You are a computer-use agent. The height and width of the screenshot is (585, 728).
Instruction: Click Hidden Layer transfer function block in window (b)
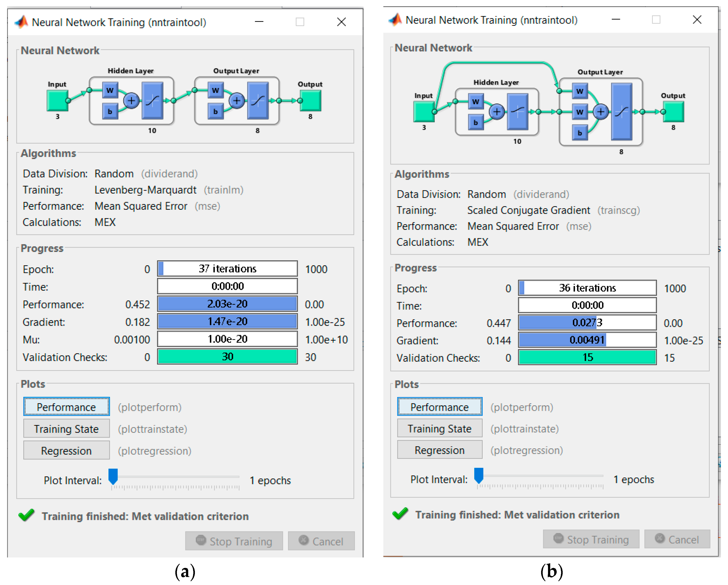click(518, 112)
